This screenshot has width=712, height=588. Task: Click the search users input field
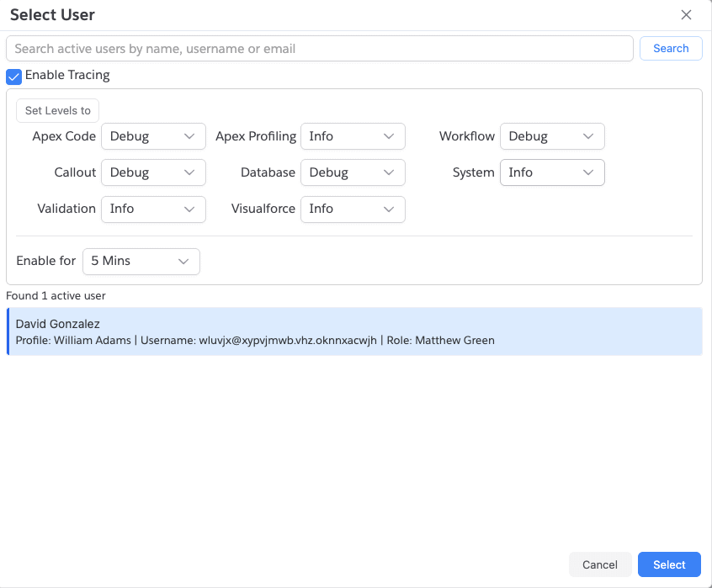tap(319, 49)
